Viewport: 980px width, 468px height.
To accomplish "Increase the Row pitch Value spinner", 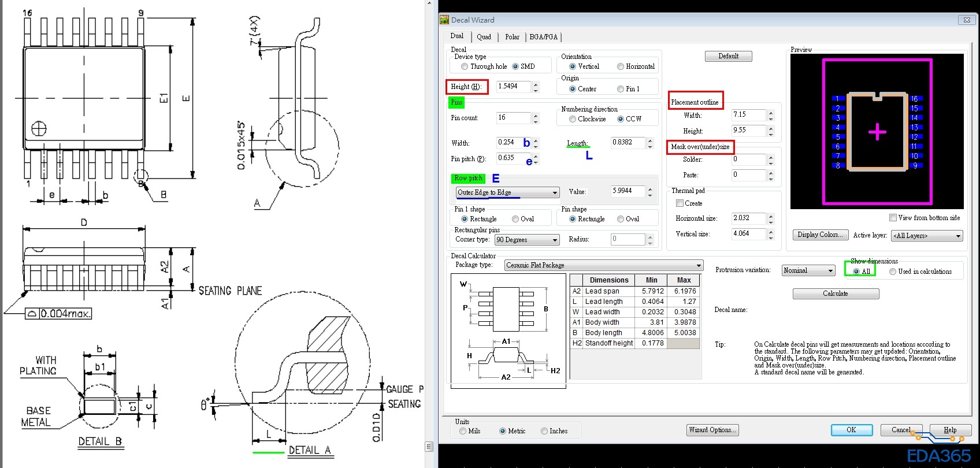I will [650, 188].
